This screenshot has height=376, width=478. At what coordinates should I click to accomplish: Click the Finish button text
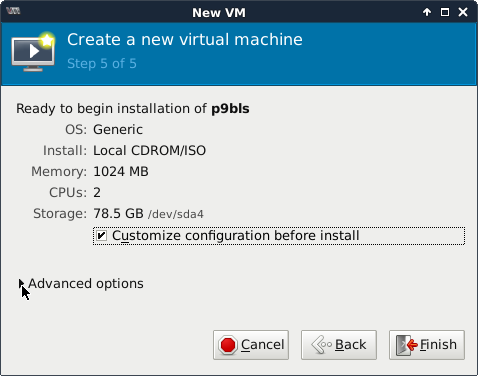[438, 345]
